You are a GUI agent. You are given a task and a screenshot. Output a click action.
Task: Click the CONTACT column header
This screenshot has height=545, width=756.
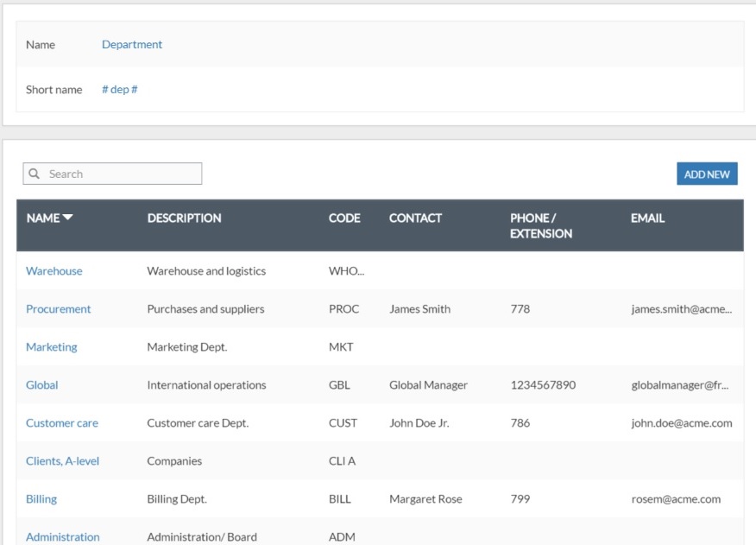click(x=415, y=219)
